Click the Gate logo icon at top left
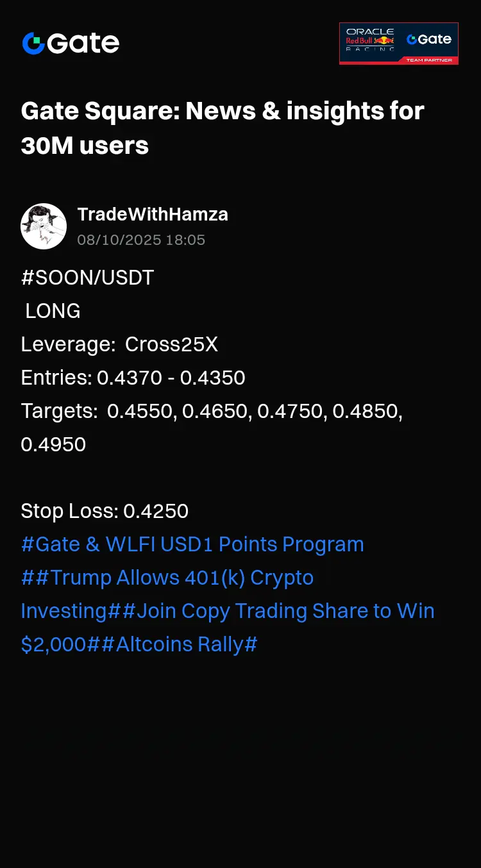The height and width of the screenshot is (868, 481). click(33, 44)
